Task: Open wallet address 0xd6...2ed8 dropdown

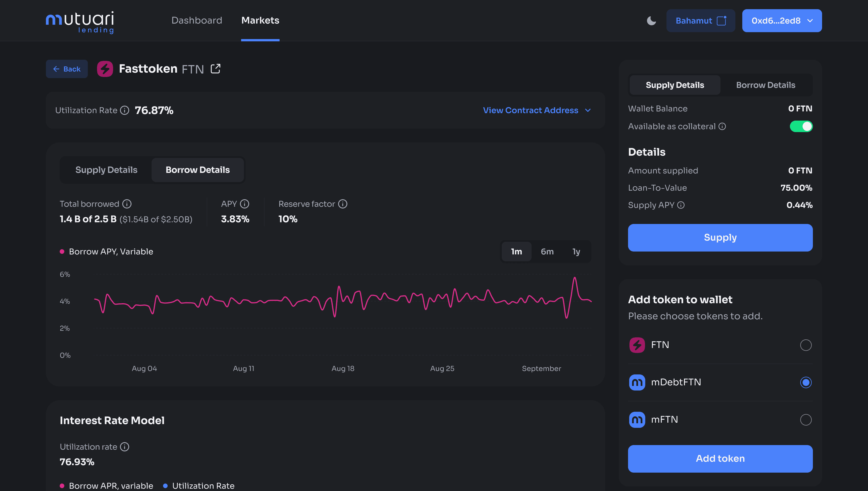Action: tap(782, 21)
